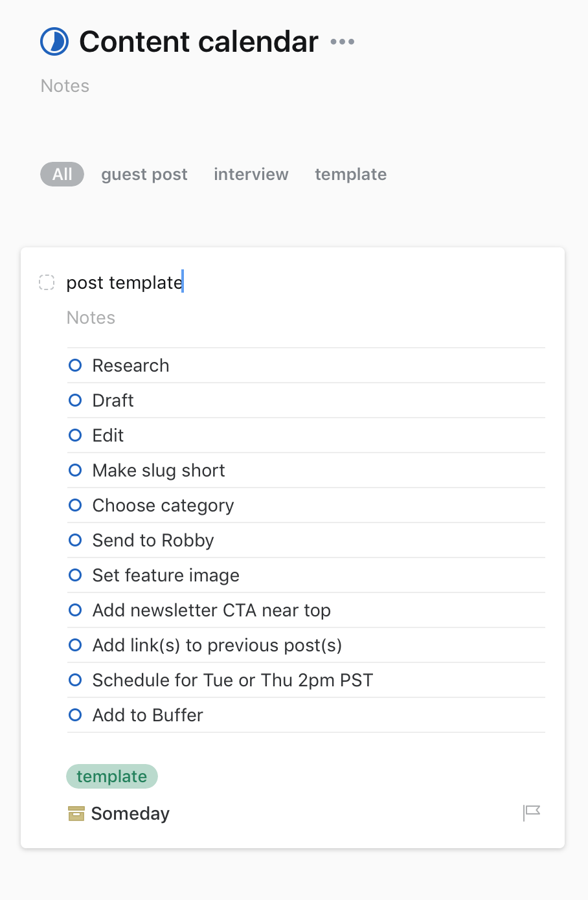
Task: Click the deadline flag icon
Action: coord(532,812)
